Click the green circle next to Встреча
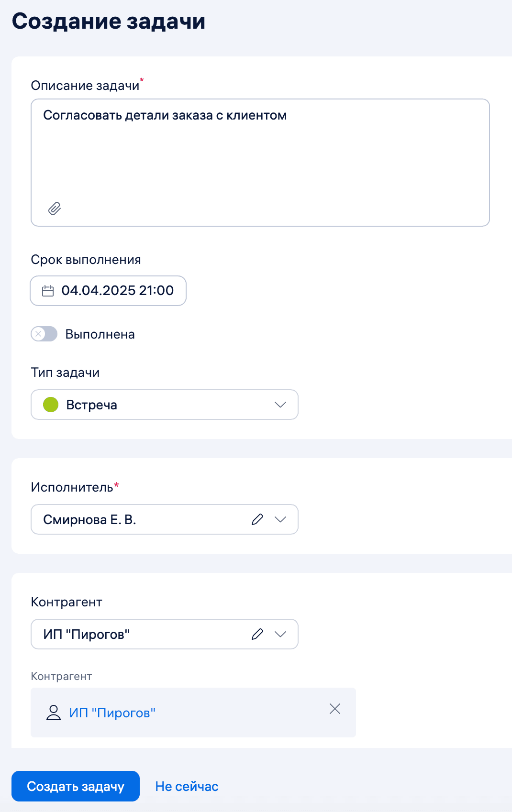512x812 pixels. click(x=50, y=405)
